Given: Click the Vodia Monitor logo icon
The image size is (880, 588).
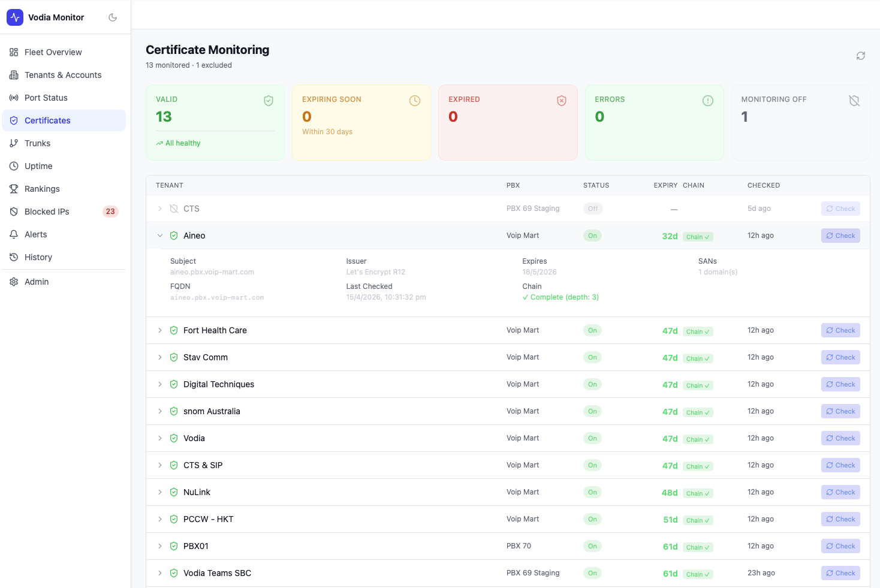Looking at the screenshot, I should click(x=15, y=17).
